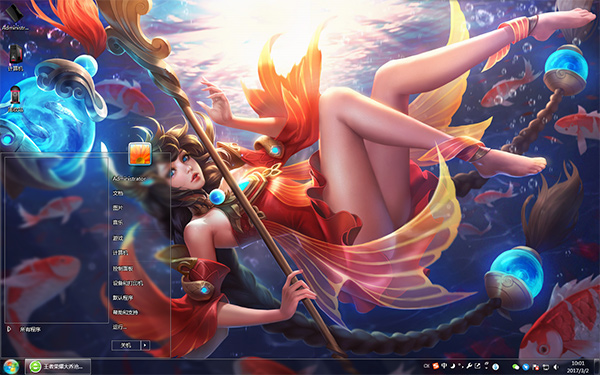Open the WeChat tray icon
600x375 pixels.
tap(516, 367)
